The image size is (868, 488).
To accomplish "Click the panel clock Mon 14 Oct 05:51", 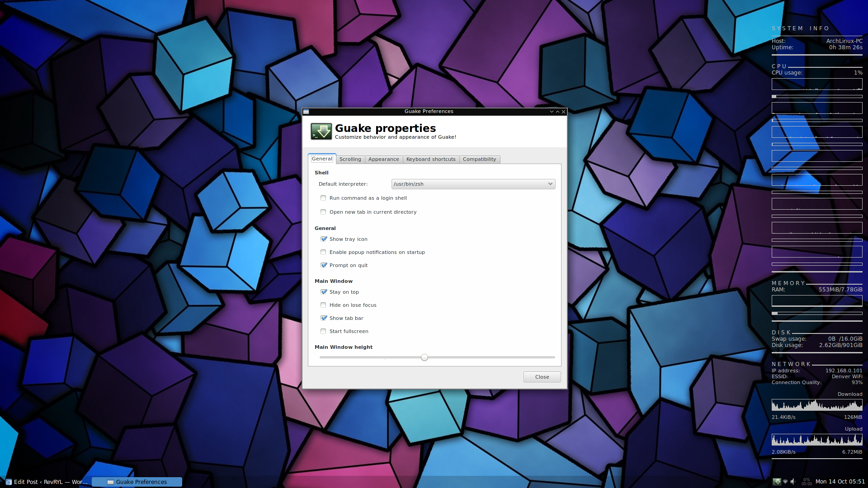I will (x=840, y=482).
